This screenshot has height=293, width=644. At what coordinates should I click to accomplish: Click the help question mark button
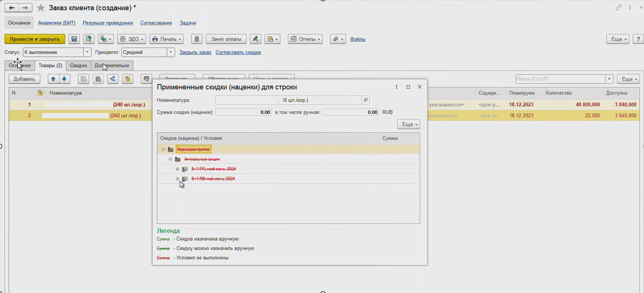pyautogui.click(x=638, y=39)
